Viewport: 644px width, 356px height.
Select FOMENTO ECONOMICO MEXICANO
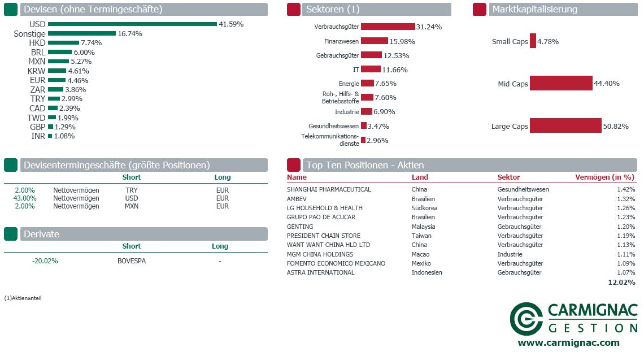(336, 263)
